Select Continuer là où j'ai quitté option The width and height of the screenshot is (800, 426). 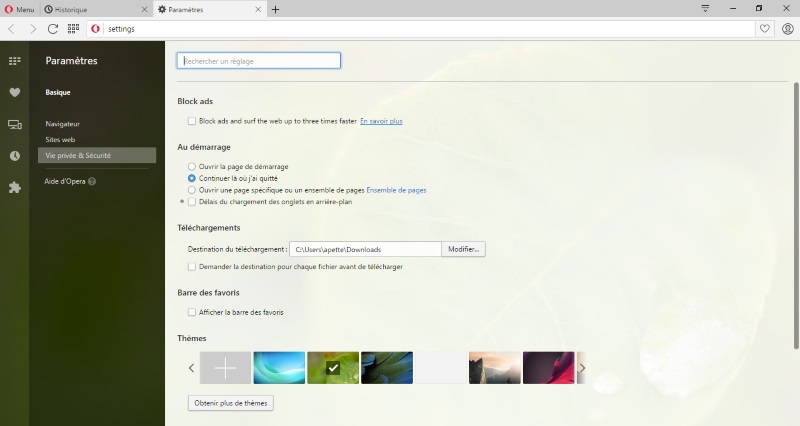click(192, 178)
